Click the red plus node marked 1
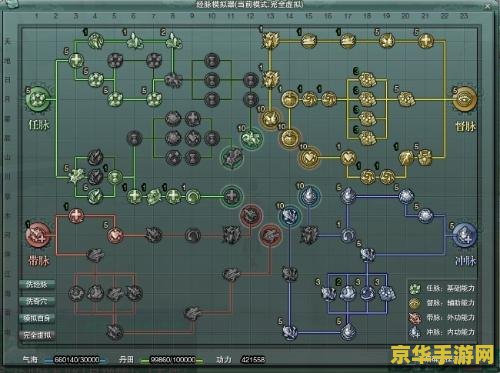The width and height of the screenshot is (500, 373). (76, 216)
